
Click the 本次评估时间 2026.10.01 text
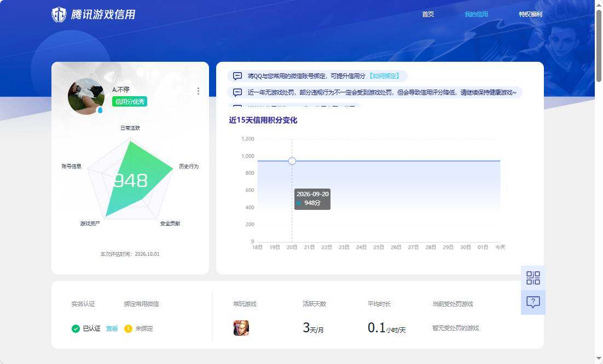130,254
